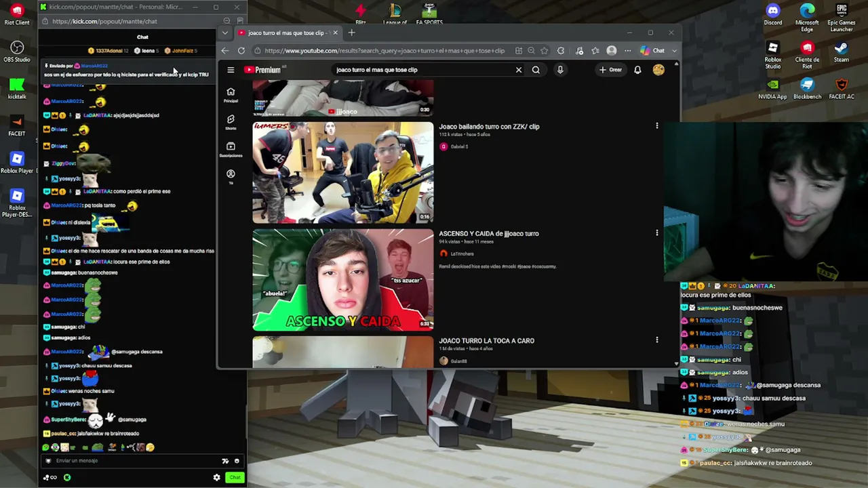The height and width of the screenshot is (488, 868).
Task: Add this YouTube page to favorites
Action: 544,51
